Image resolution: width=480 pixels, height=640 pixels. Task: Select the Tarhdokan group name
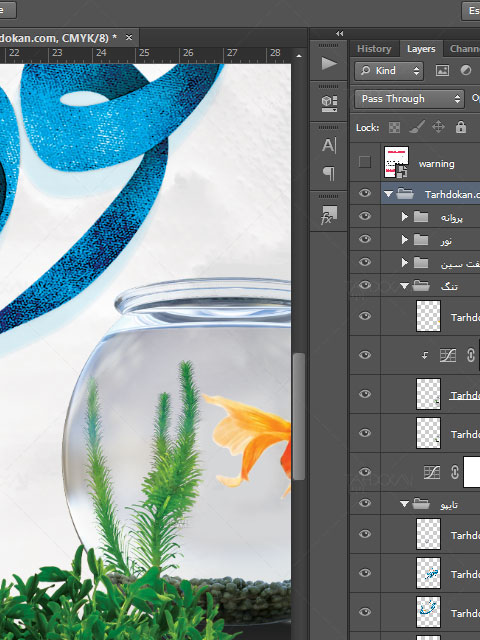[x=452, y=194]
